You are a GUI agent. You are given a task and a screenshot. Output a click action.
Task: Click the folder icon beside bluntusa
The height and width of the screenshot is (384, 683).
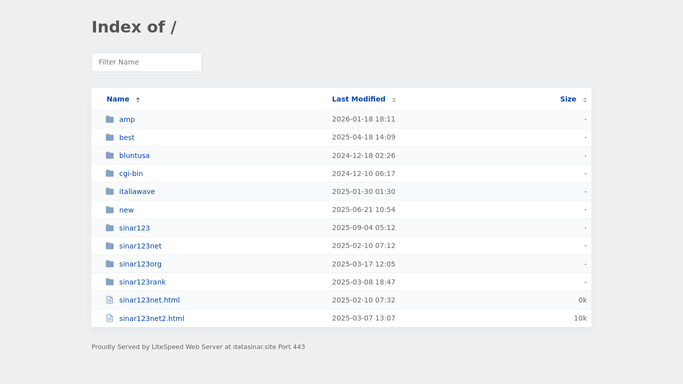[110, 155]
